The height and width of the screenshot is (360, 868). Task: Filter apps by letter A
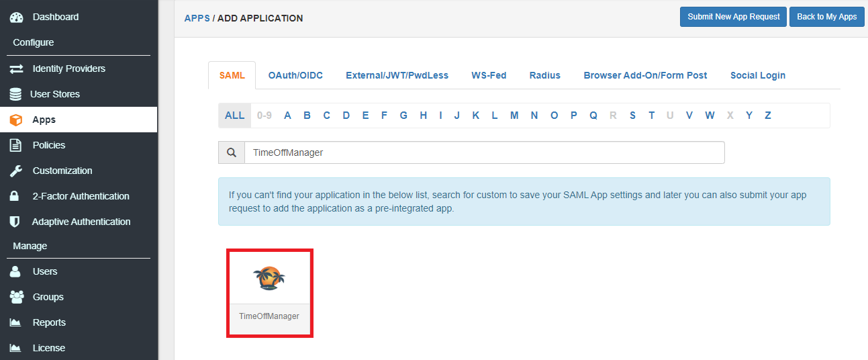pos(287,116)
